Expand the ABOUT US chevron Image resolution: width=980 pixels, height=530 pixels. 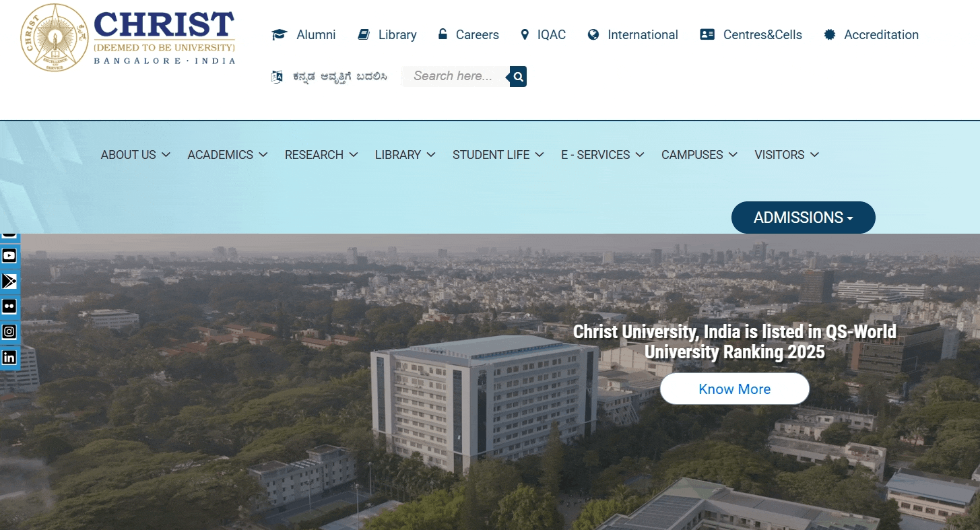point(166,155)
